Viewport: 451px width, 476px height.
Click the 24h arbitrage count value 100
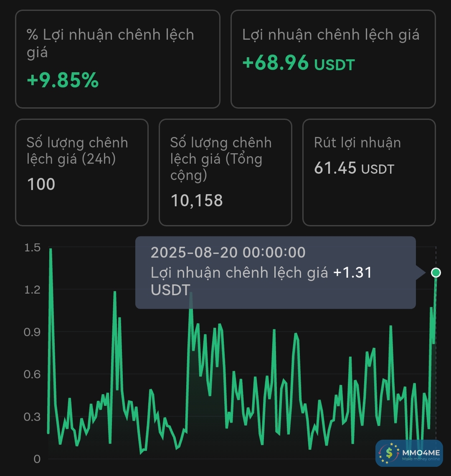click(x=41, y=184)
